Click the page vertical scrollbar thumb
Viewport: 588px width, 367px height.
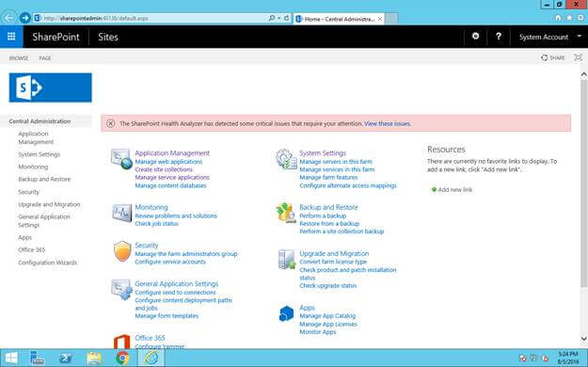[584, 183]
